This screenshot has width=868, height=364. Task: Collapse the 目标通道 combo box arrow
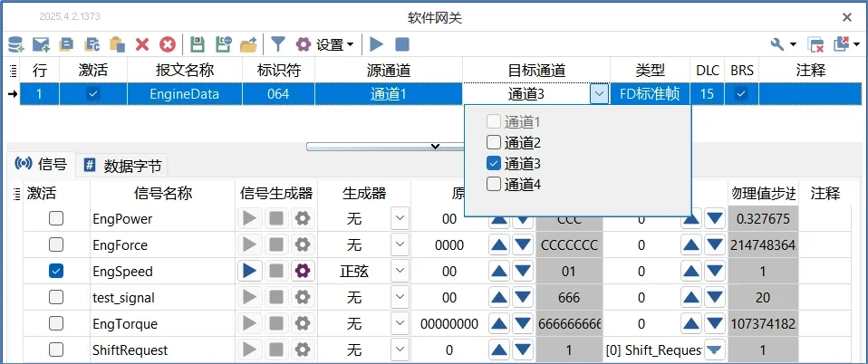pos(598,93)
